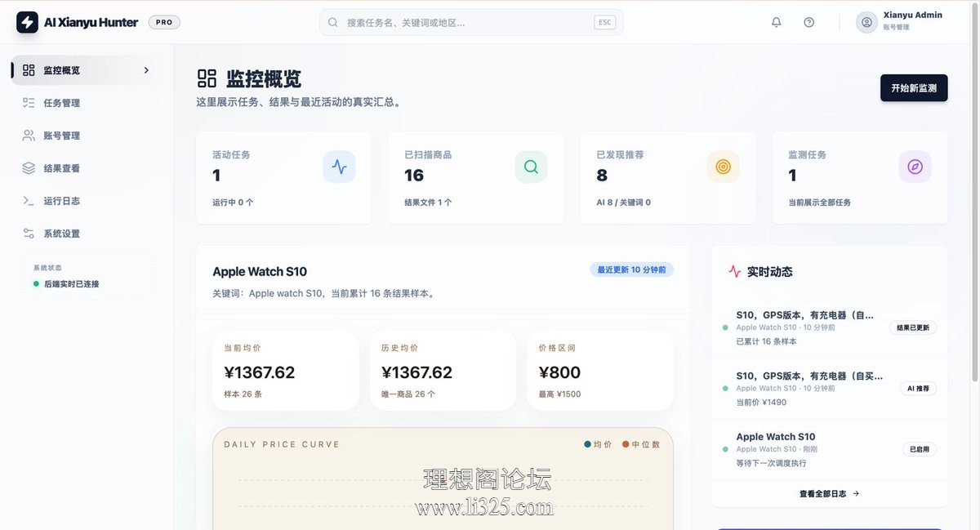Click the 账号管理 users icon
The image size is (980, 530).
[29, 136]
